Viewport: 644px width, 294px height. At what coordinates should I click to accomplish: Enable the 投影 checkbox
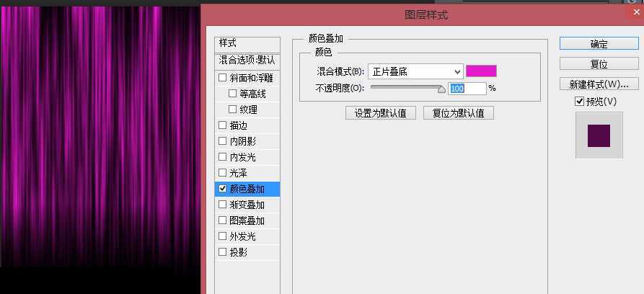(x=223, y=252)
